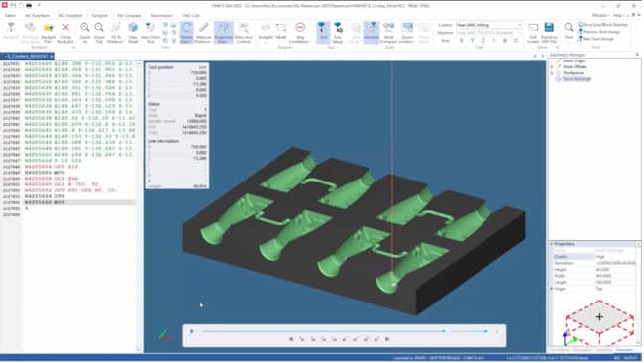Expand the Origin property row
644x363 pixels.
552,289
